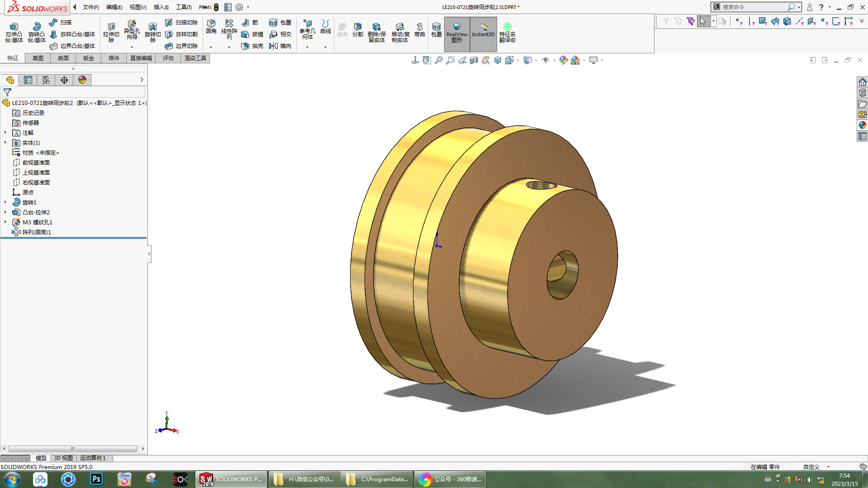868x488 pixels.
Task: Expand the feature manager panel tabs chevron
Action: pyautogui.click(x=142, y=80)
